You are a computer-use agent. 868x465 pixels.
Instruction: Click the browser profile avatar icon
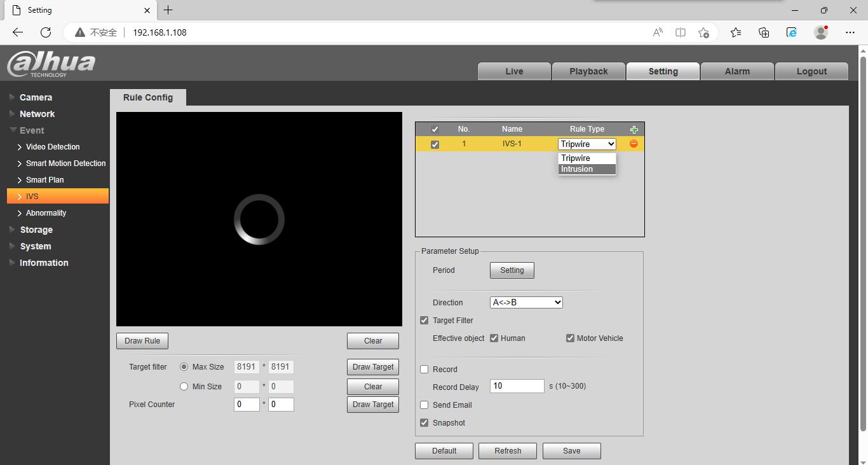pyautogui.click(x=821, y=32)
